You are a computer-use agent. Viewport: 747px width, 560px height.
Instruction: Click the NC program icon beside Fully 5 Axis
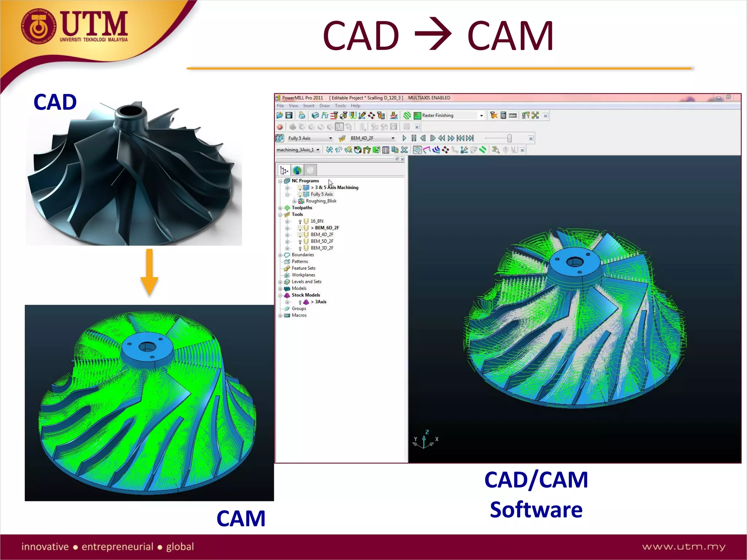pyautogui.click(x=280, y=138)
